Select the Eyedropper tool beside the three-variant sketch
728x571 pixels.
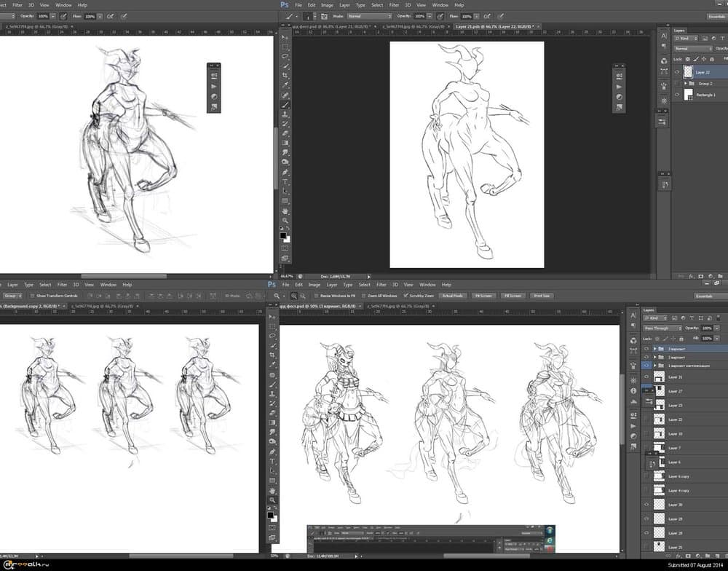click(272, 366)
